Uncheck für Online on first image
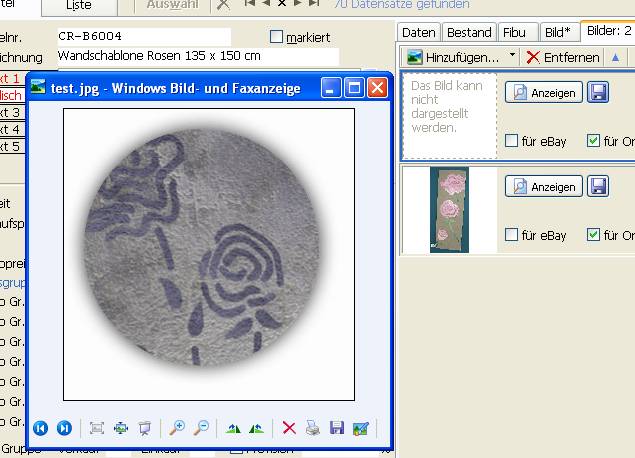The width and height of the screenshot is (635, 458). pos(593,141)
